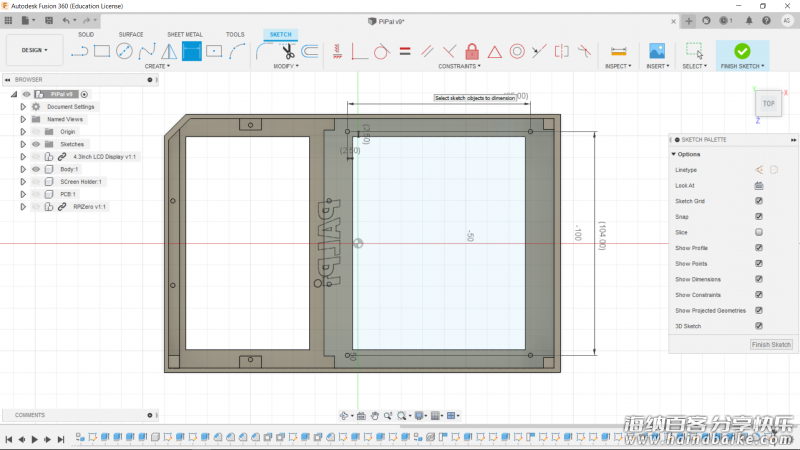Click the green FINISH SKETCH toolbar button

(742, 55)
